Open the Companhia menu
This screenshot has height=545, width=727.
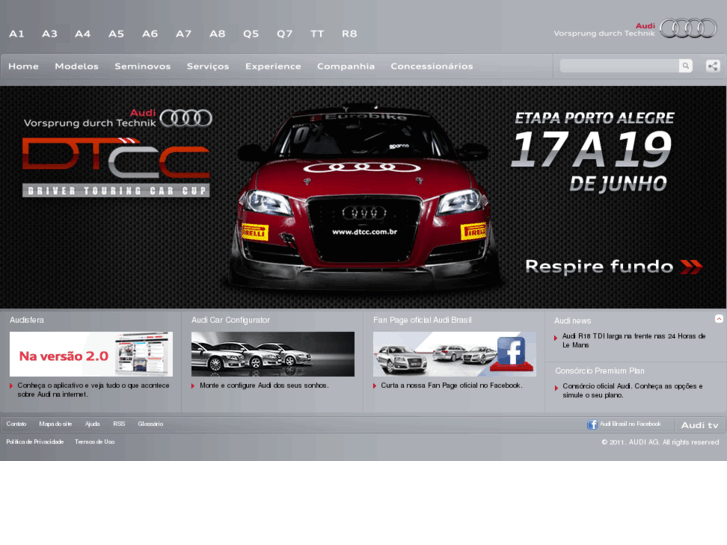(x=346, y=66)
